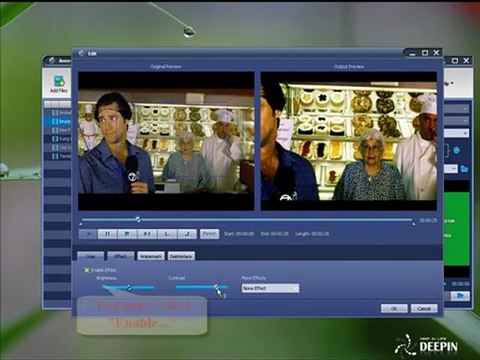Click the browse folder icon beside output path
Image resolution: width=480 pixels, height=360 pixels.
click(x=464, y=169)
